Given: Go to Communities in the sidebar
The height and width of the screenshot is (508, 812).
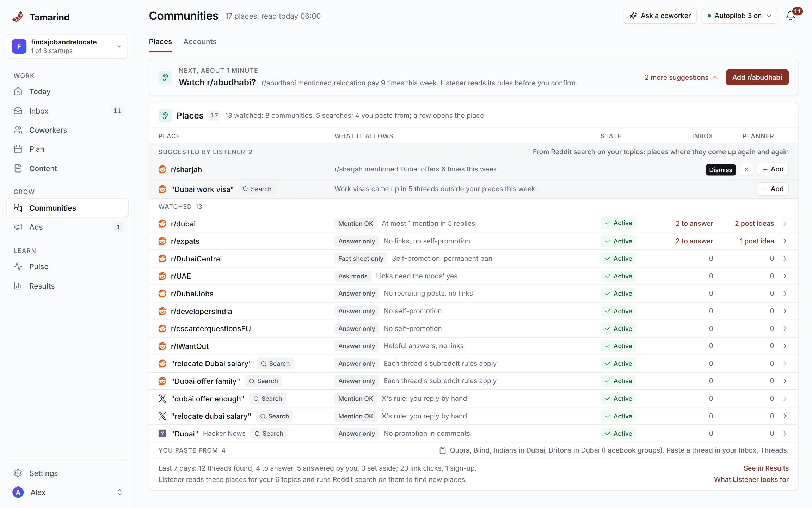Looking at the screenshot, I should [67, 208].
